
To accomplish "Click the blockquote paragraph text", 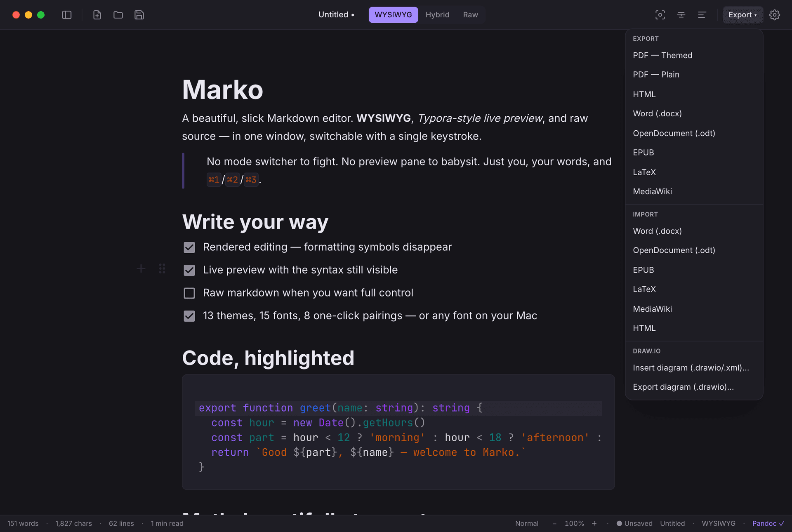I will coord(409,170).
